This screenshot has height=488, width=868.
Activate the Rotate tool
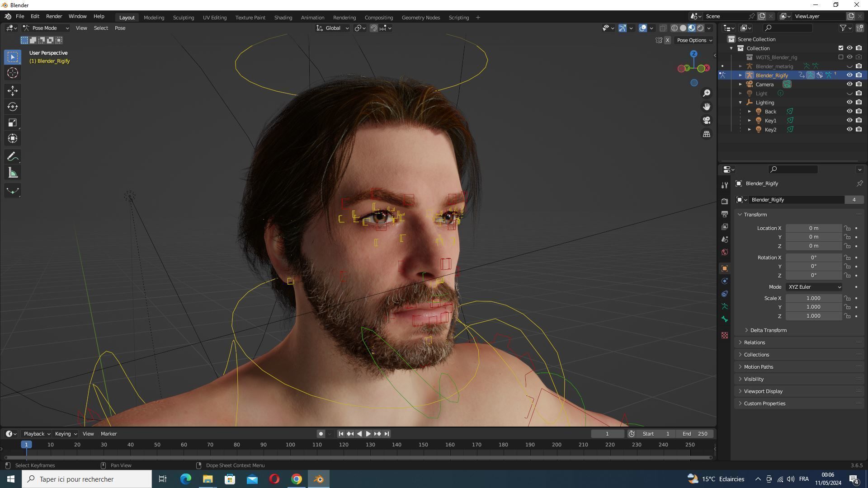pyautogui.click(x=13, y=107)
